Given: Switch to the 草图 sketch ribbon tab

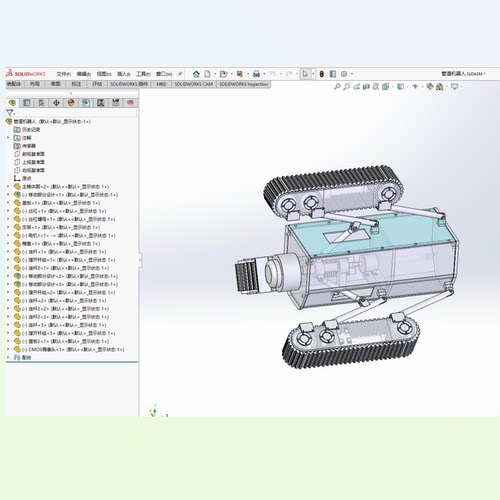Looking at the screenshot, I should [x=55, y=84].
